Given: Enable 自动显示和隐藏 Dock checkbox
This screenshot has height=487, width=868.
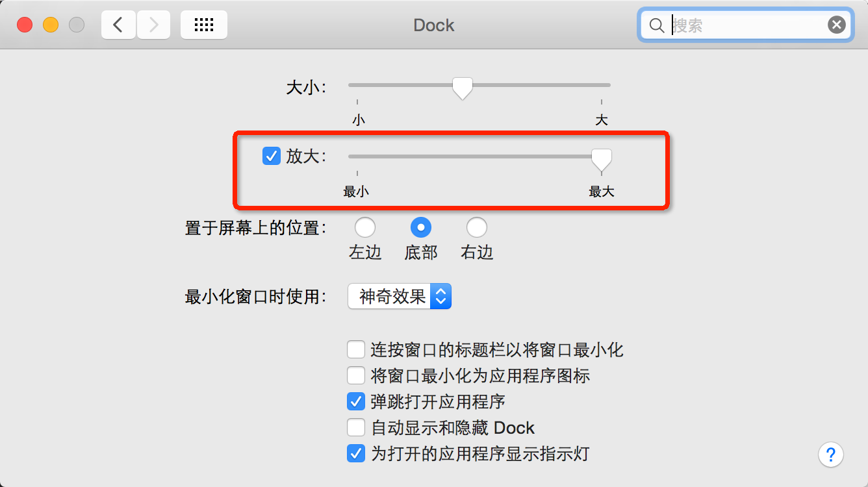Looking at the screenshot, I should [355, 427].
